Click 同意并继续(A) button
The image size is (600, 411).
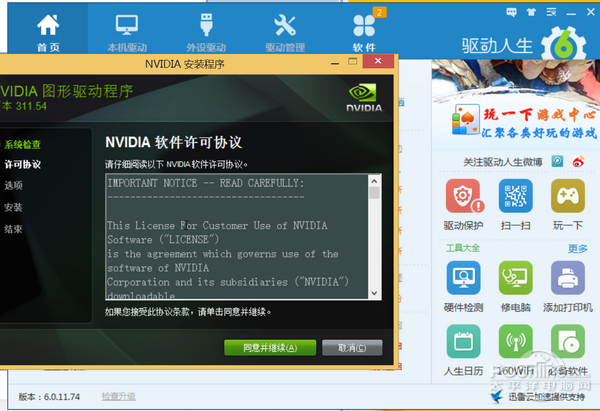270,348
